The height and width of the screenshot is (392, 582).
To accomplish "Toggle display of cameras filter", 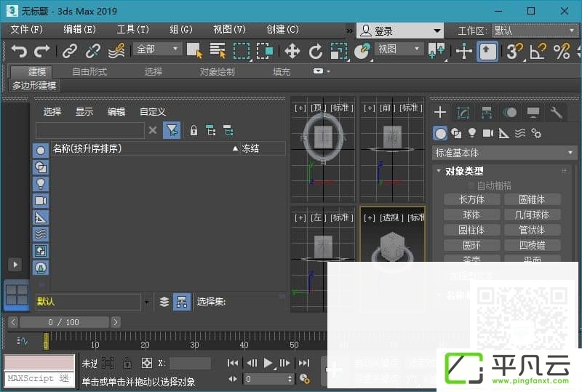I will point(41,201).
